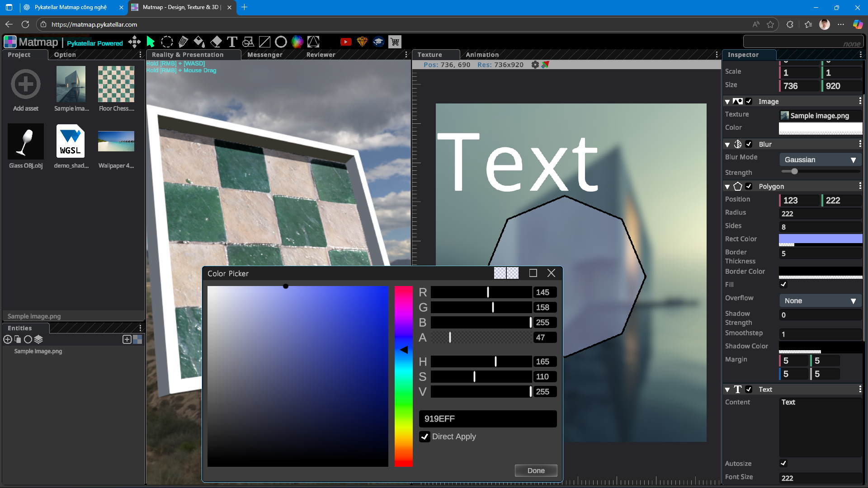Viewport: 868px width, 488px height.
Task: Select the Glass OBJ.obj asset thumbnail
Action: tap(26, 142)
